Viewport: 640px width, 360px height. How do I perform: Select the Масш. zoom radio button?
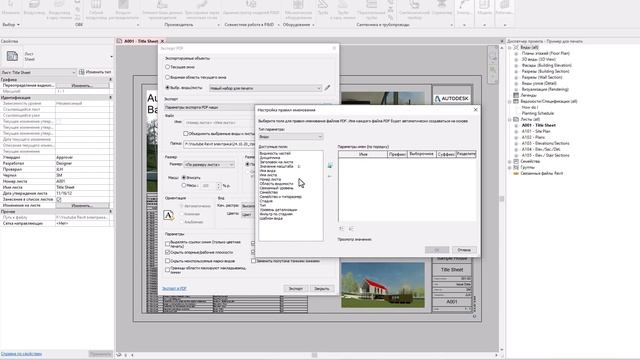pyautogui.click(x=184, y=186)
